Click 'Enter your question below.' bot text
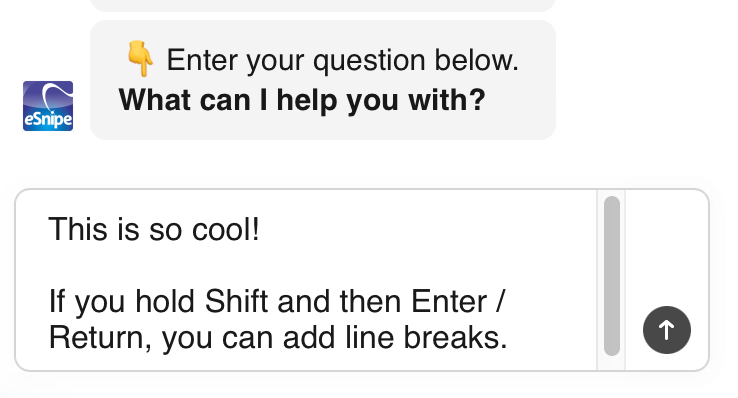The image size is (738, 398). 343,60
